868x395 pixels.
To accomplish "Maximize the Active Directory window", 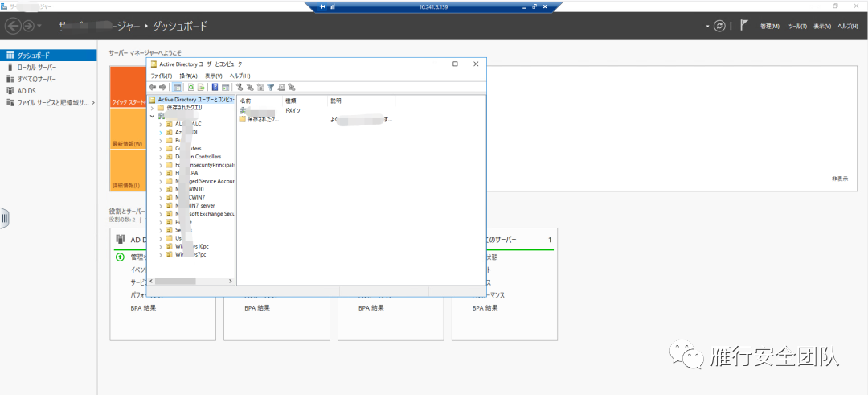I will (x=455, y=64).
